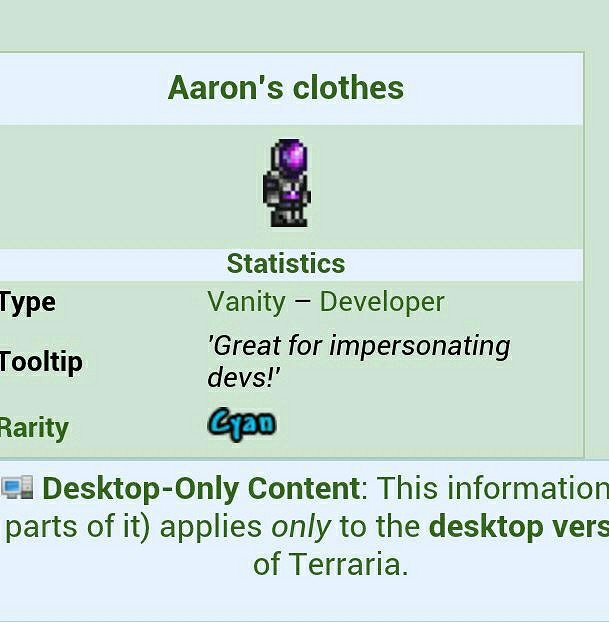Viewport: 609px width, 622px height.
Task: Click Aaron's clothes character sprite image
Action: (287, 184)
